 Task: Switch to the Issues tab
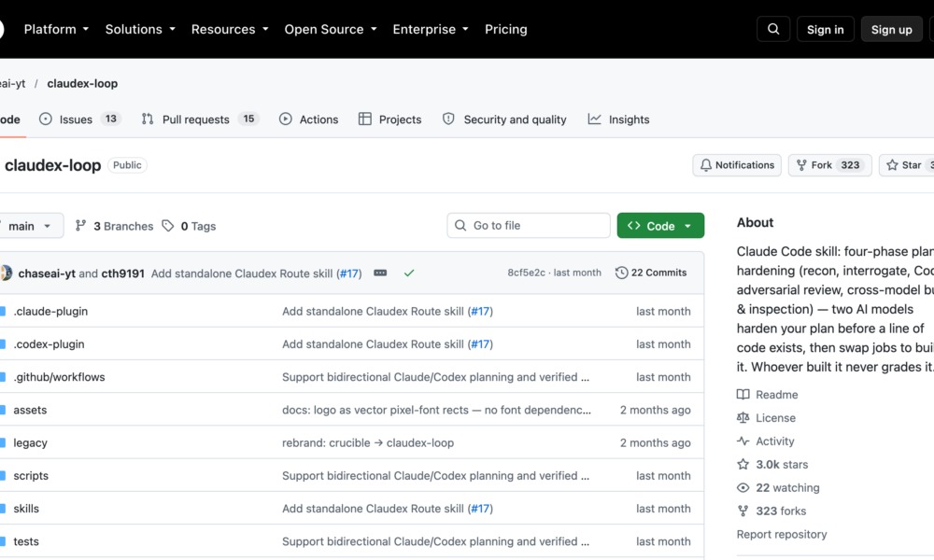point(79,119)
